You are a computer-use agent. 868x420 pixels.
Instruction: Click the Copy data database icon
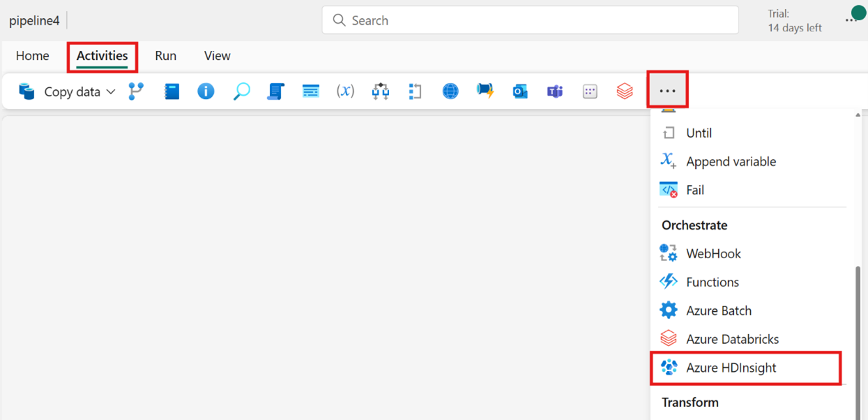pos(27,91)
